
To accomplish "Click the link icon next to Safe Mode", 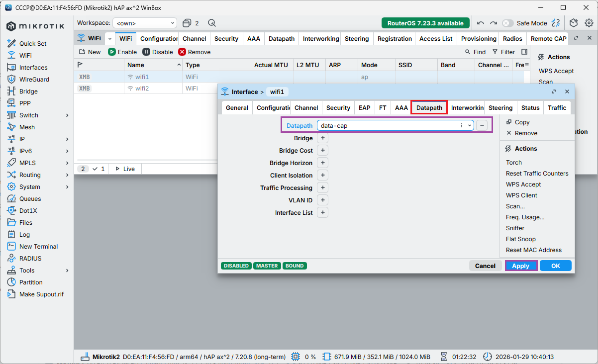I will [x=556, y=23].
